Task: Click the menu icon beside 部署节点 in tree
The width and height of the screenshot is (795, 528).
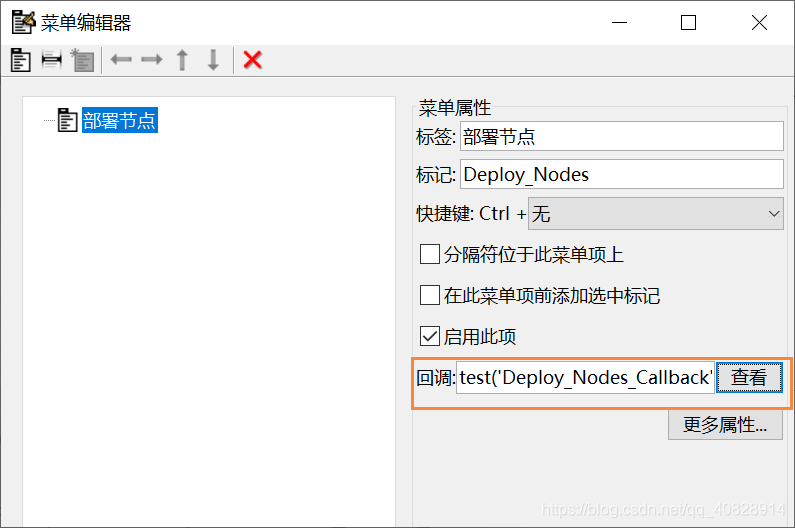Action: [x=67, y=120]
